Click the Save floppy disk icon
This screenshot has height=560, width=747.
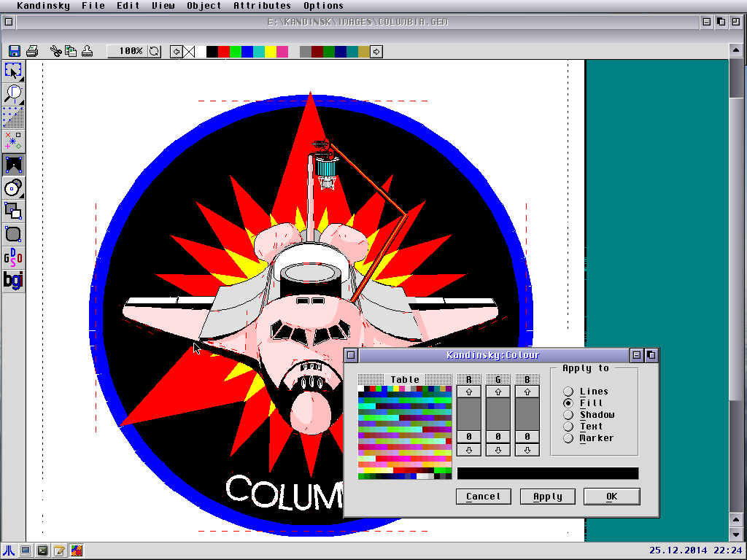pos(15,51)
